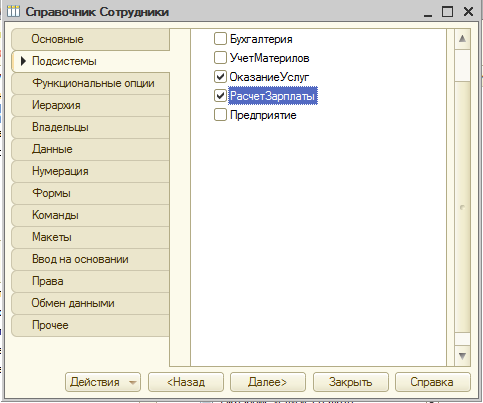Select the ОказаниеУслуг label text
This screenshot has width=483, height=403.
(269, 77)
